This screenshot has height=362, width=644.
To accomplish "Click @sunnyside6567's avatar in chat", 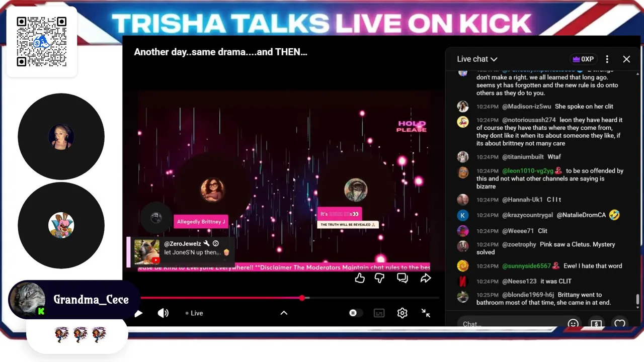I will coord(463,266).
